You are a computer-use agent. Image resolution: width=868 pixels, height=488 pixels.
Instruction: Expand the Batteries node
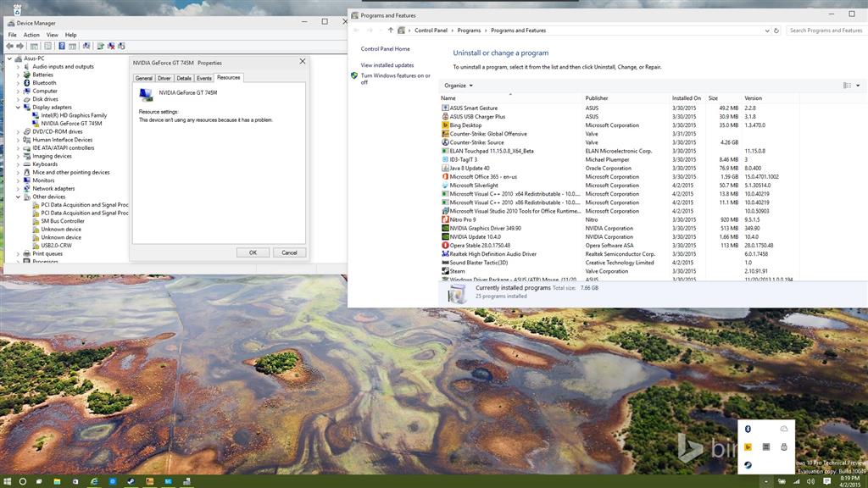(18, 75)
